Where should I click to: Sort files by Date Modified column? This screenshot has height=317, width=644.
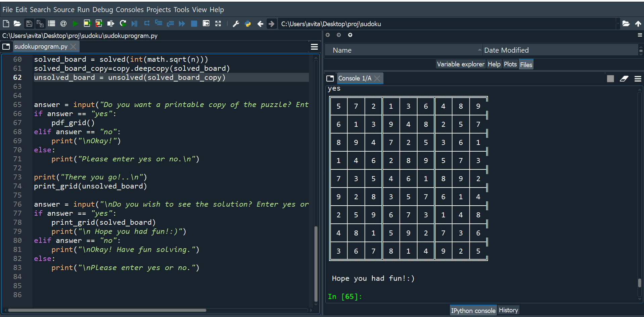(560, 50)
